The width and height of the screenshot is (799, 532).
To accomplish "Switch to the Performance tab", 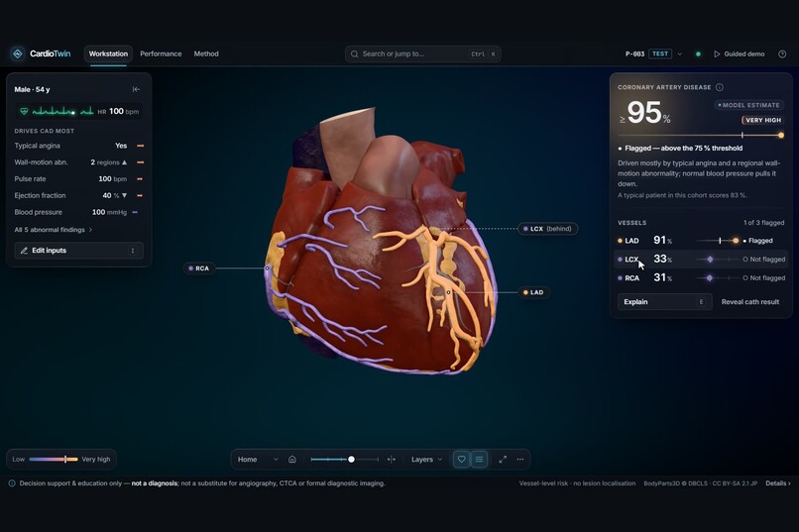I will pyautogui.click(x=161, y=53).
